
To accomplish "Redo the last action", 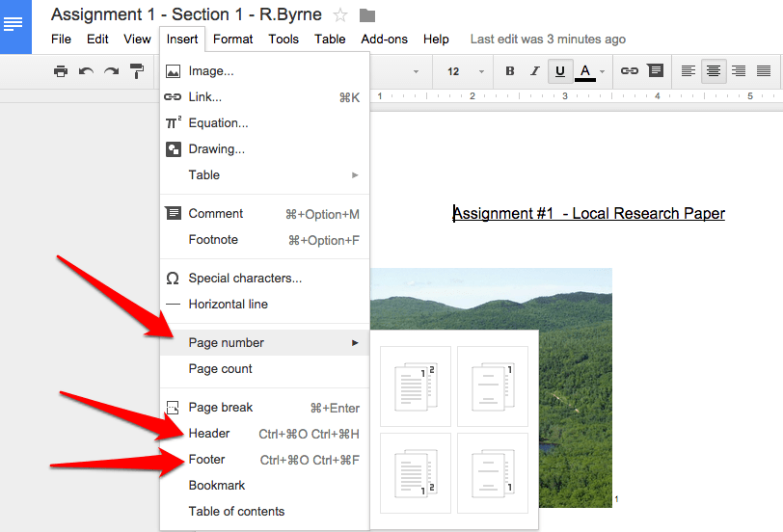I will pyautogui.click(x=111, y=71).
